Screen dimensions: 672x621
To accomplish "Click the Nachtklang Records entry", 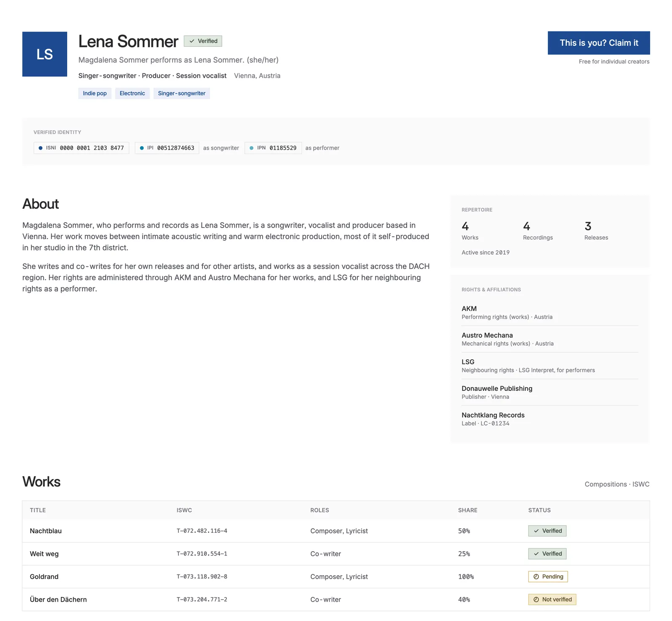I will point(550,419).
